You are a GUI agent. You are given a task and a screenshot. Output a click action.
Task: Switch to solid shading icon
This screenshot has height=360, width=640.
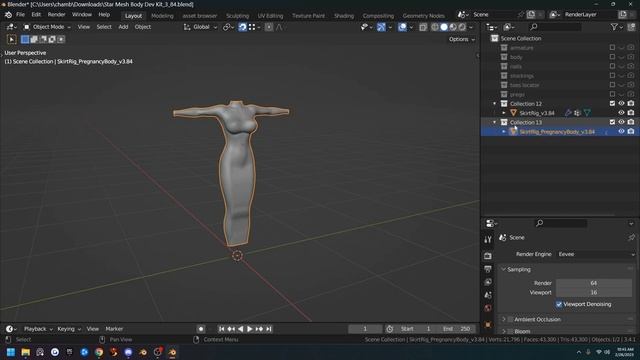coord(444,27)
